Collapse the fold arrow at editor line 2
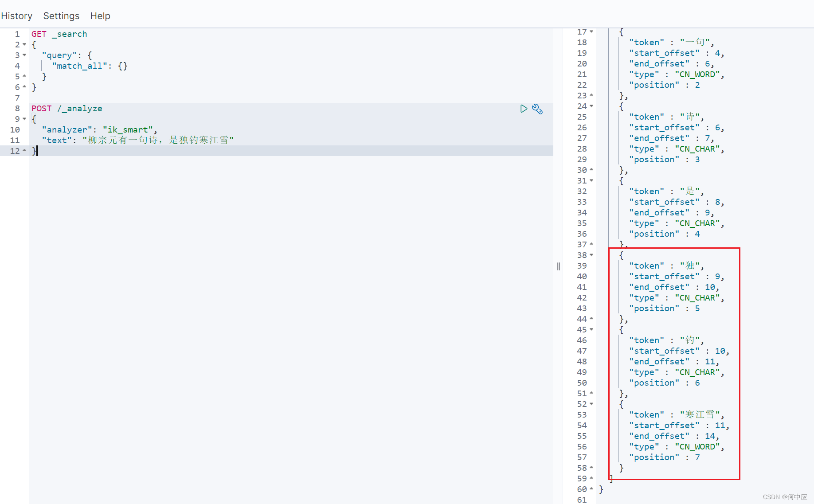Image resolution: width=814 pixels, height=504 pixels. point(24,44)
